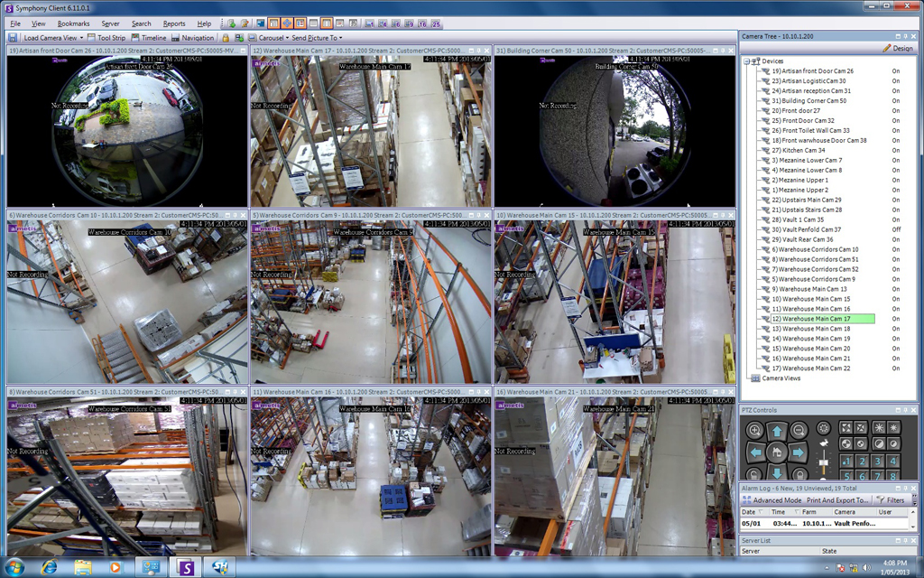
Task: Open the Load Camera View dropdown
Action: click(52, 38)
